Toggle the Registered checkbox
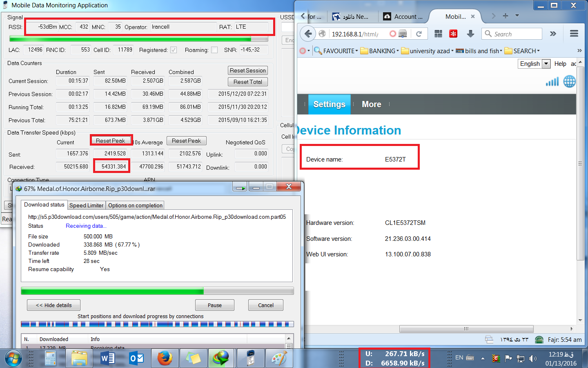 pyautogui.click(x=174, y=50)
